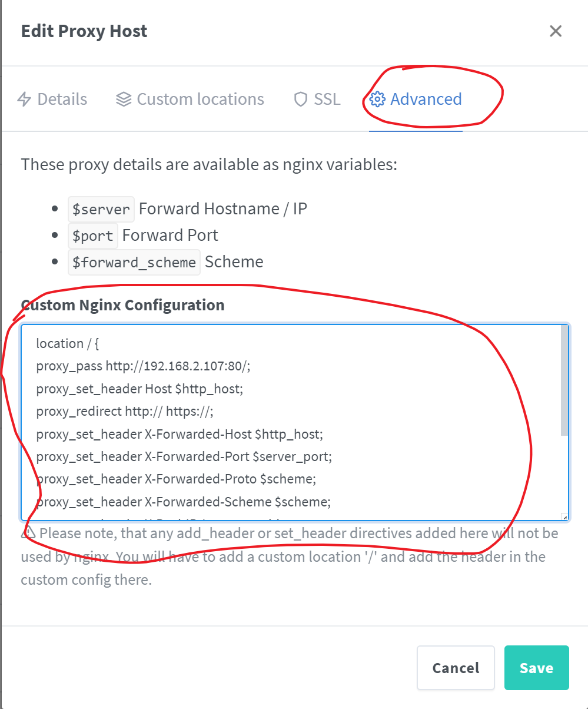Open the Custom locations tab
This screenshot has width=588, height=709.
click(200, 100)
